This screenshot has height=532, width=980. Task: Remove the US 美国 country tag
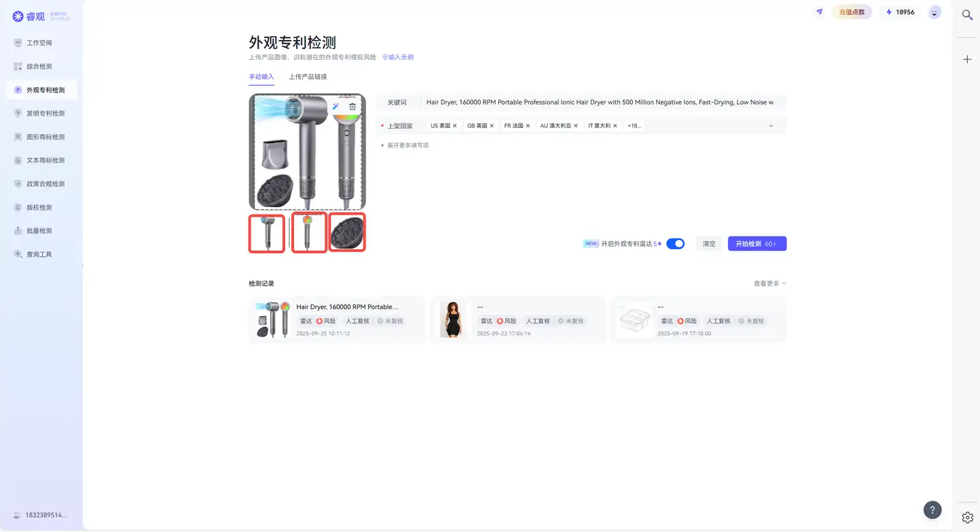coord(455,125)
